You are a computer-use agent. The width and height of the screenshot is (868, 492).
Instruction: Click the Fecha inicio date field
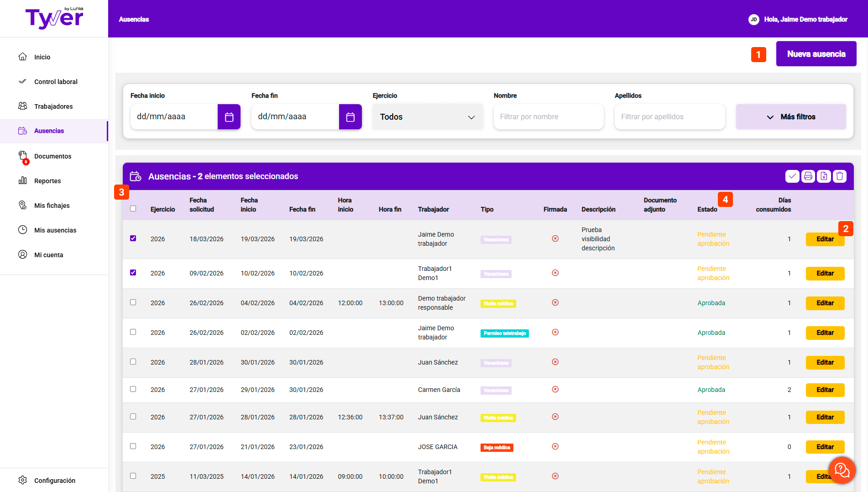[174, 117]
